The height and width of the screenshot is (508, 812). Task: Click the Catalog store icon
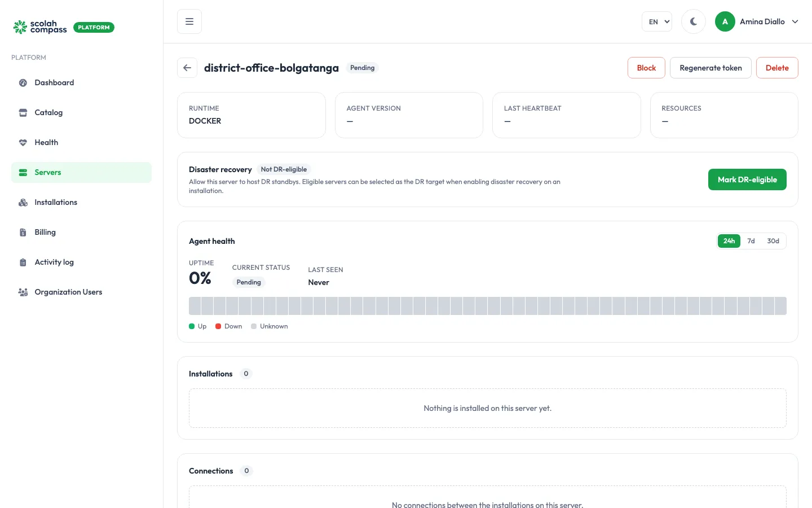click(23, 112)
